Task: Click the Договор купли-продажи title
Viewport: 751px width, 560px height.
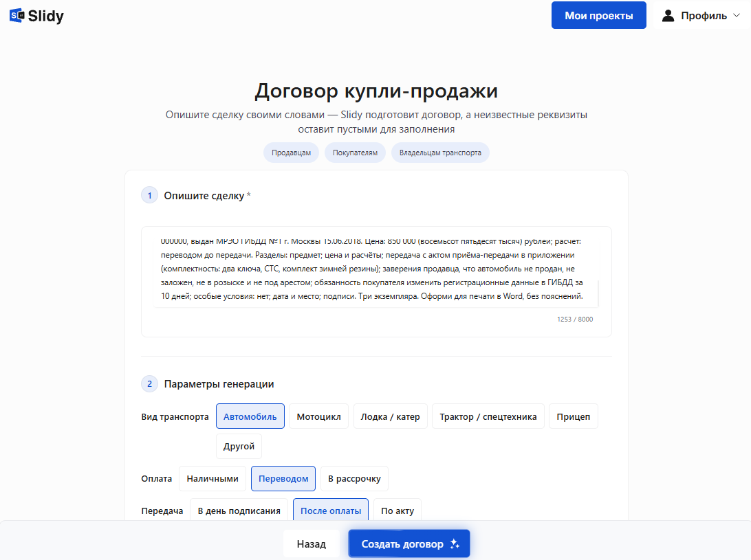Action: click(x=376, y=91)
